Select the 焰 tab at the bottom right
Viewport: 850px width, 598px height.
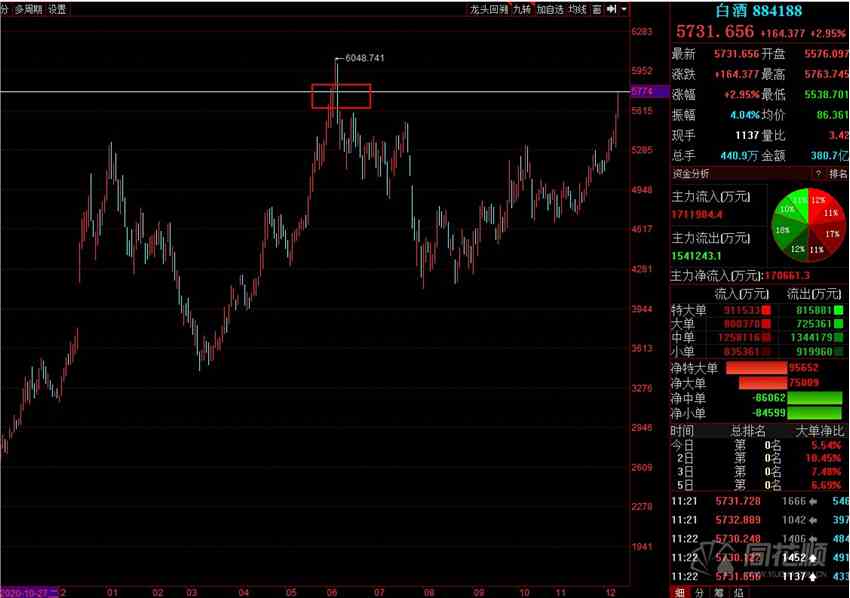[x=738, y=591]
